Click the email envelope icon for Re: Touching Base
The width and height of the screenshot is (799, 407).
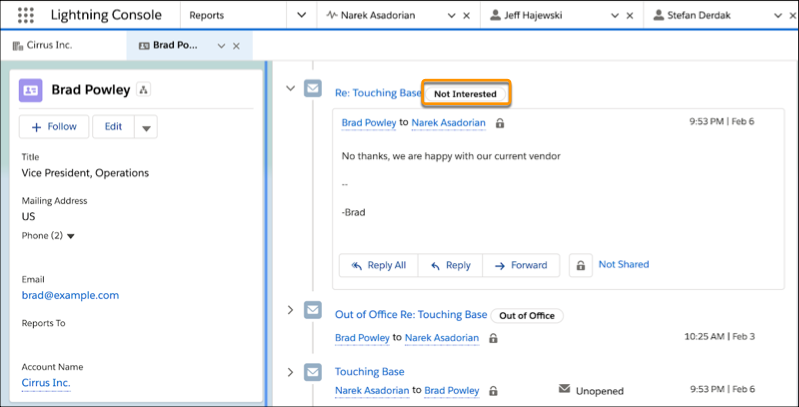(313, 89)
